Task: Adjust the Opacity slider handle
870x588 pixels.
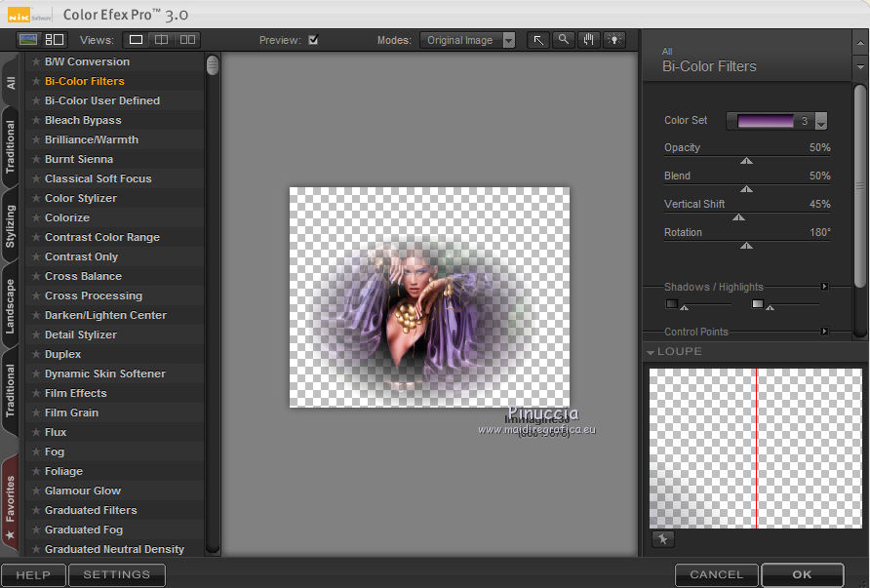Action: pos(746,160)
